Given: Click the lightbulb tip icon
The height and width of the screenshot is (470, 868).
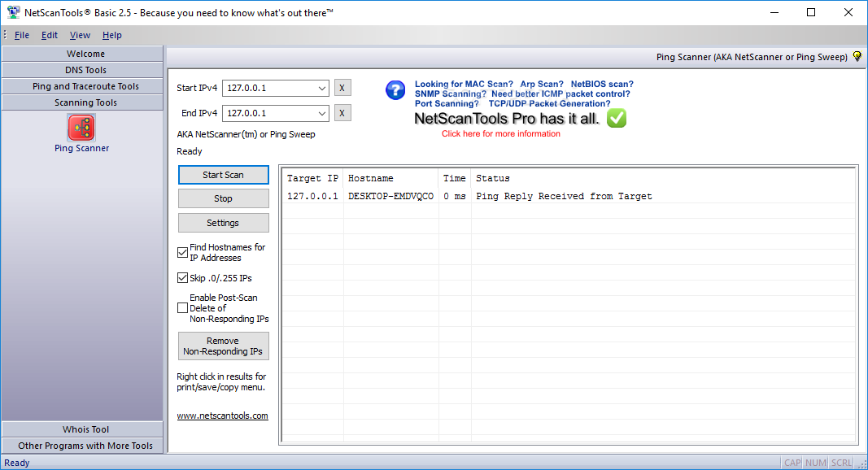Looking at the screenshot, I should (x=857, y=56).
